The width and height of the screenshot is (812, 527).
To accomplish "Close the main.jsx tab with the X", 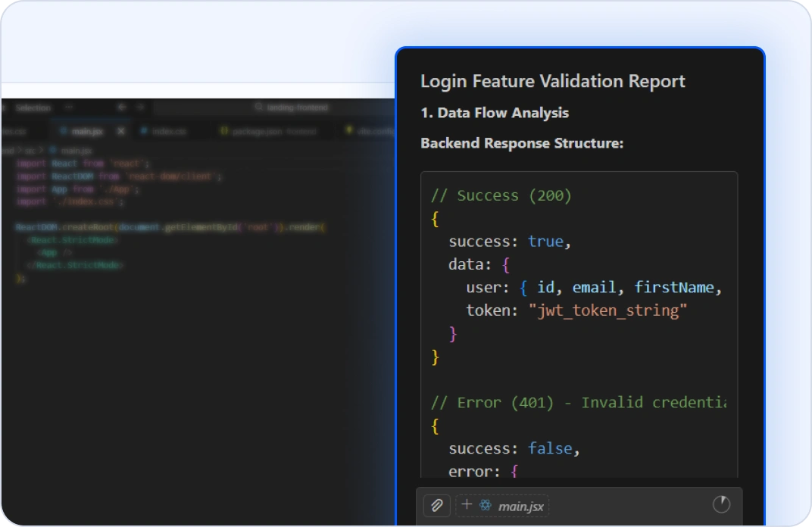I will tap(120, 131).
